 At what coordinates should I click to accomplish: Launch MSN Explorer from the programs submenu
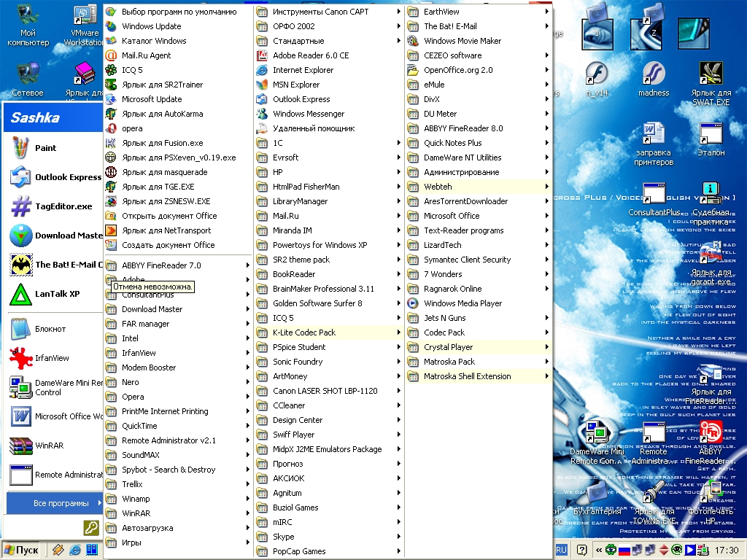[329, 85]
